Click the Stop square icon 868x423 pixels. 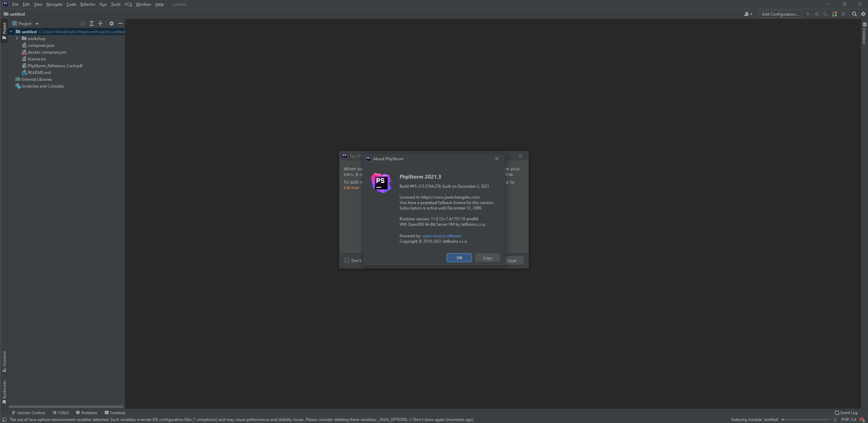(x=843, y=14)
